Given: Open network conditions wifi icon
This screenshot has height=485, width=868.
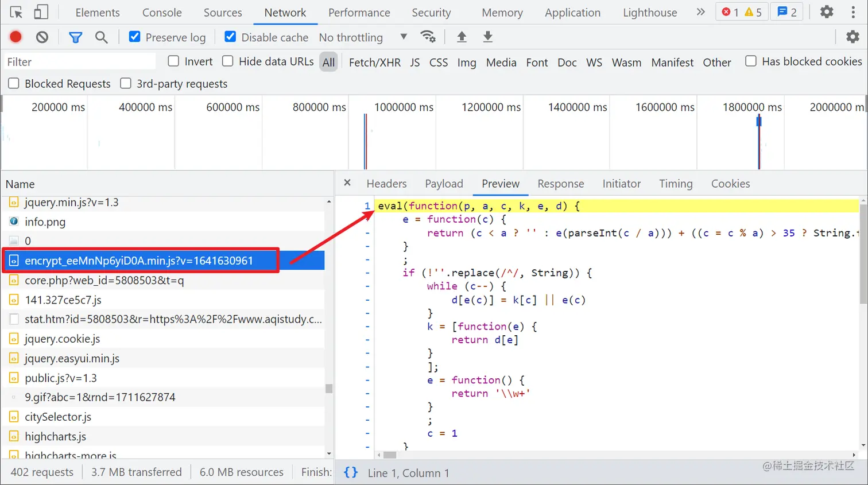Looking at the screenshot, I should click(428, 37).
